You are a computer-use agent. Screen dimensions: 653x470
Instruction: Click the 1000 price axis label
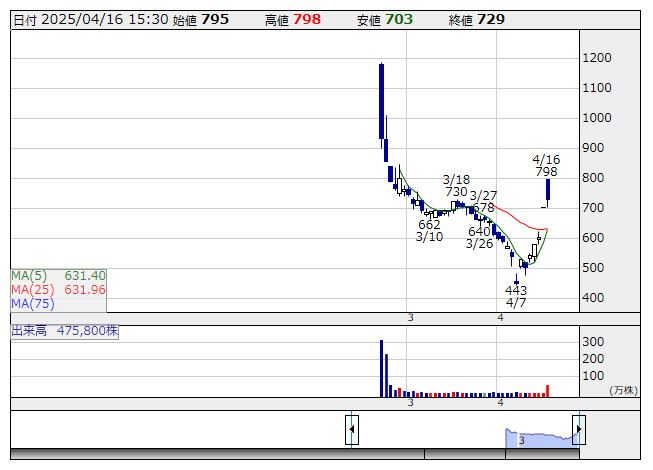[597, 118]
